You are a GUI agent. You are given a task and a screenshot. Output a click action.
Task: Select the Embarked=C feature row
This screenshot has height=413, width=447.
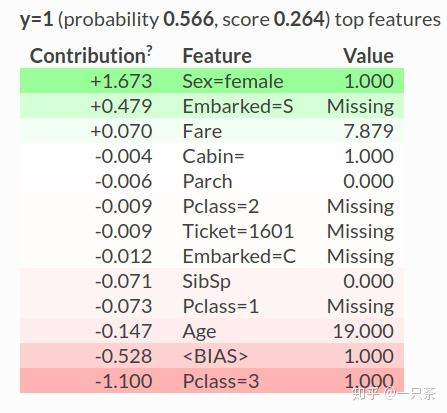[x=212, y=256]
